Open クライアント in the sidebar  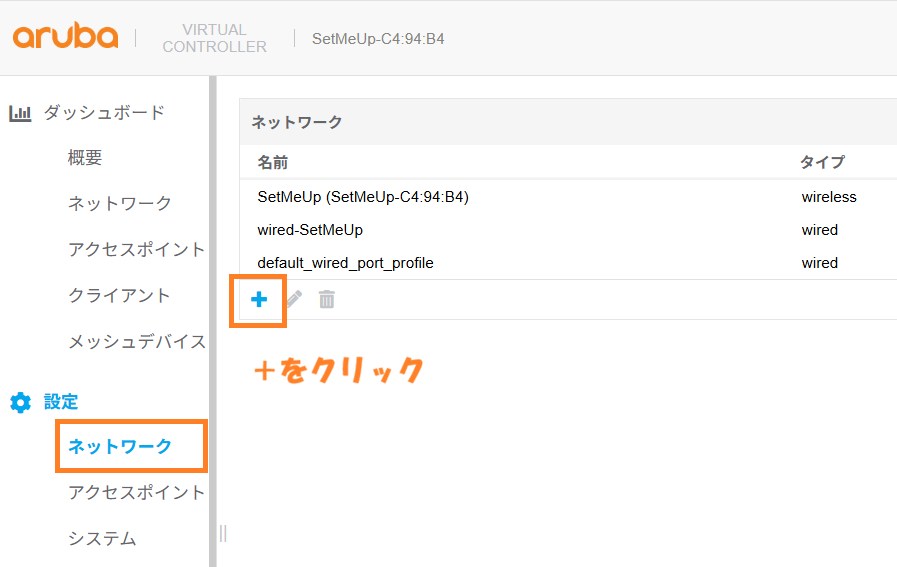(119, 295)
